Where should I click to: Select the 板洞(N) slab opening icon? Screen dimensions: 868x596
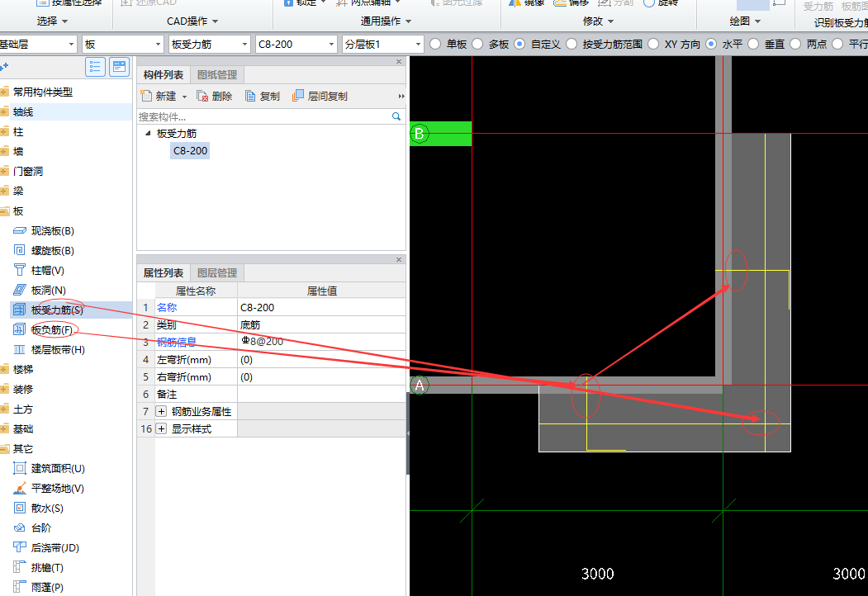pyautogui.click(x=19, y=290)
